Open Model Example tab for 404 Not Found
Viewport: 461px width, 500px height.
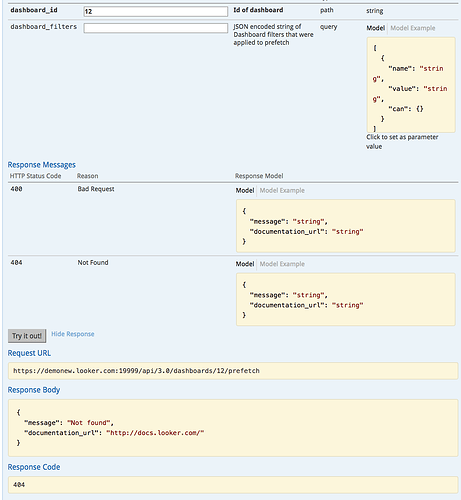[x=282, y=264]
